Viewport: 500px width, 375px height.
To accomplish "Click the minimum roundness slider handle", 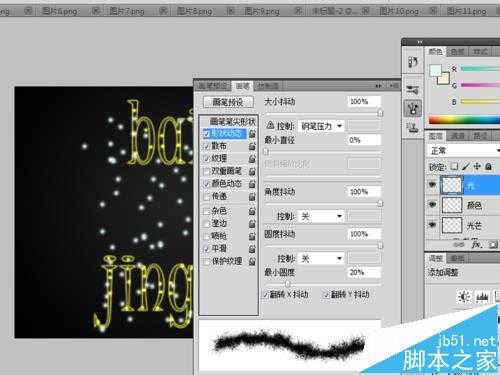I will click(x=287, y=284).
